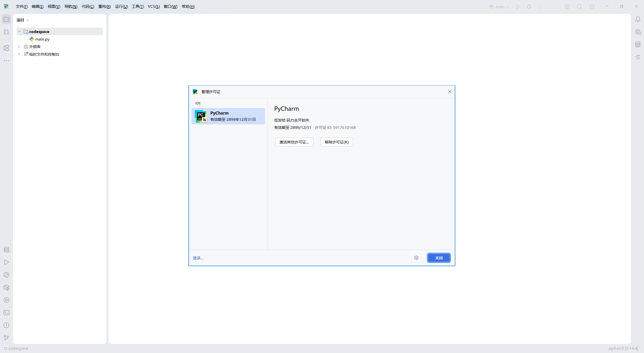This screenshot has width=644, height=353.
Task: Click the 签发给 码力全开软件 text
Action: [292, 120]
